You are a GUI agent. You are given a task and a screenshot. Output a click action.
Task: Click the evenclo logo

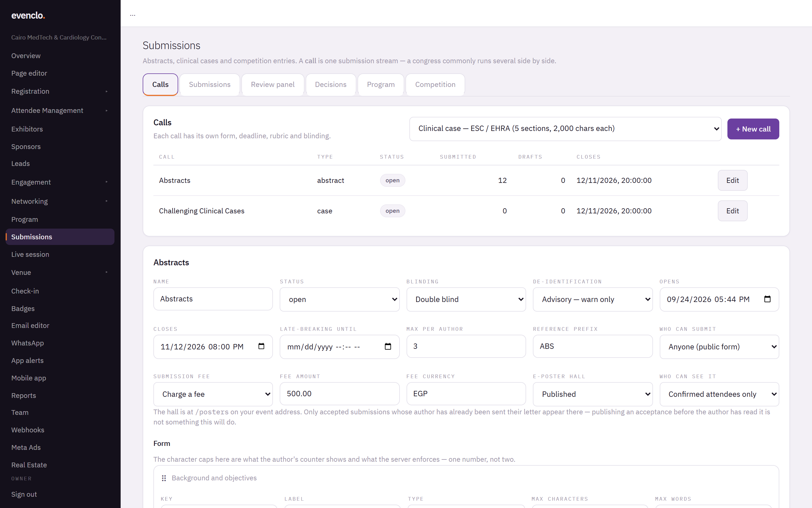click(x=28, y=16)
